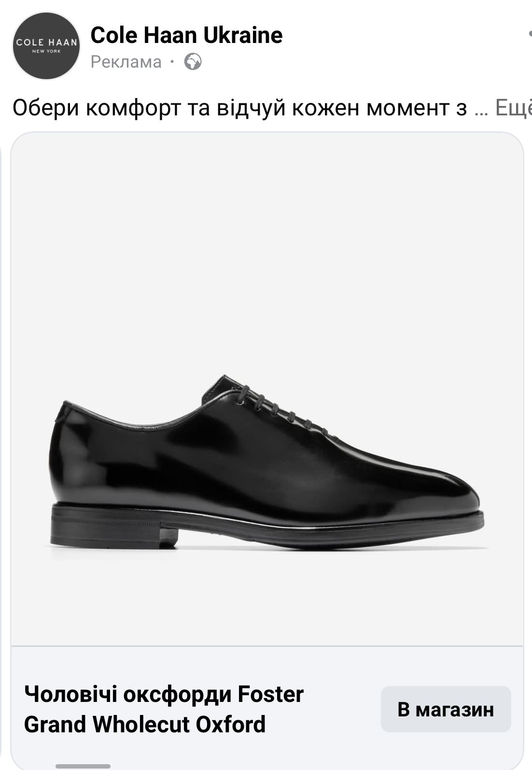The width and height of the screenshot is (532, 770).
Task: Tap the carousel scroll indicator bar
Action: tap(83, 766)
